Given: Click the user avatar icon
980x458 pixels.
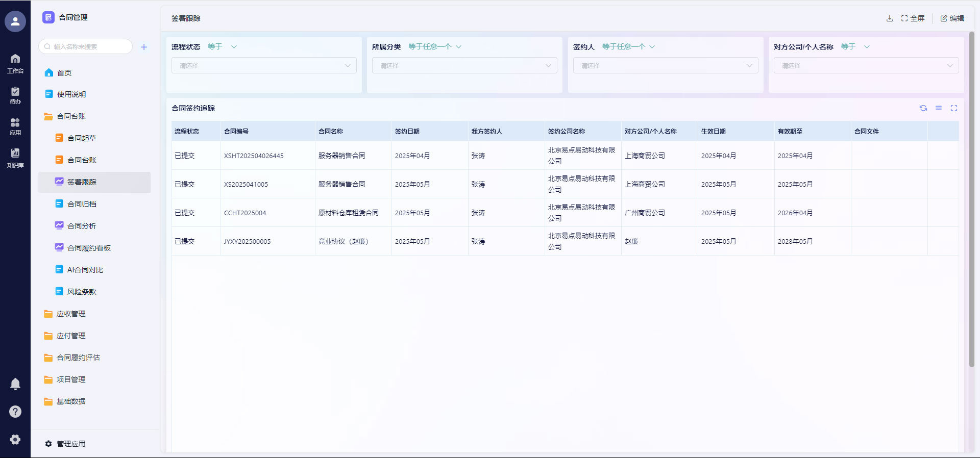Looking at the screenshot, I should pyautogui.click(x=15, y=21).
